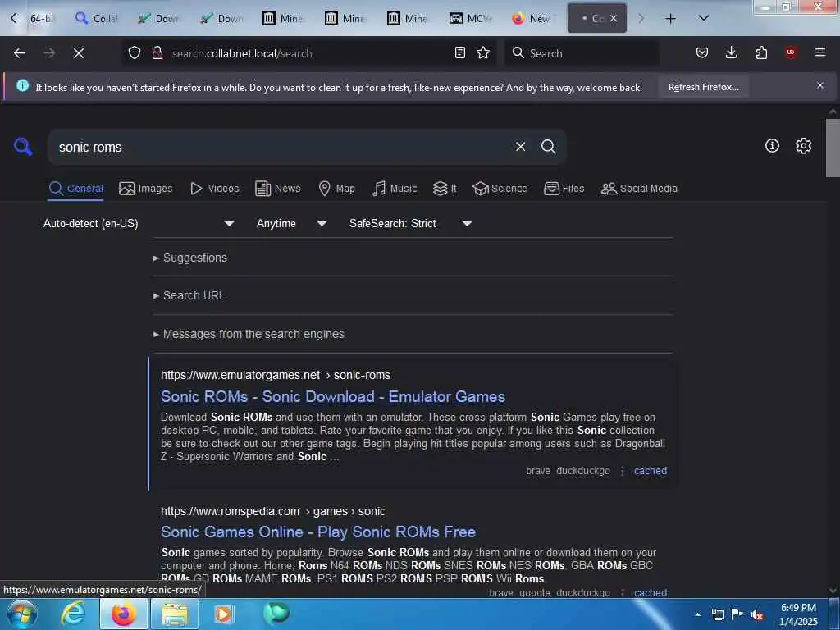840x630 pixels.
Task: Clear the sonic roms search query
Action: (x=520, y=146)
